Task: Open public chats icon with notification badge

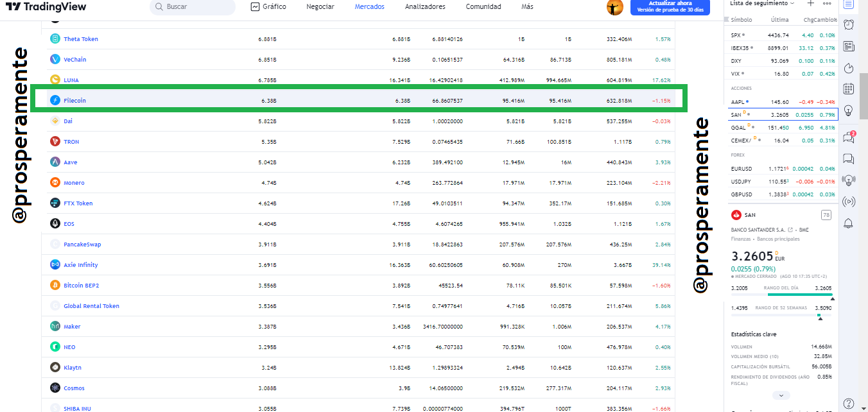Action: click(848, 136)
